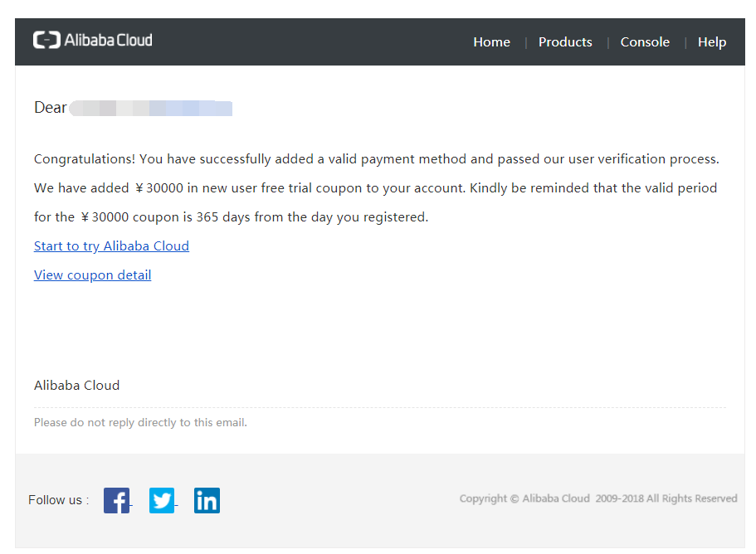This screenshot has height=554, width=756.
Task: Open Help in the header navigation
Action: (711, 42)
